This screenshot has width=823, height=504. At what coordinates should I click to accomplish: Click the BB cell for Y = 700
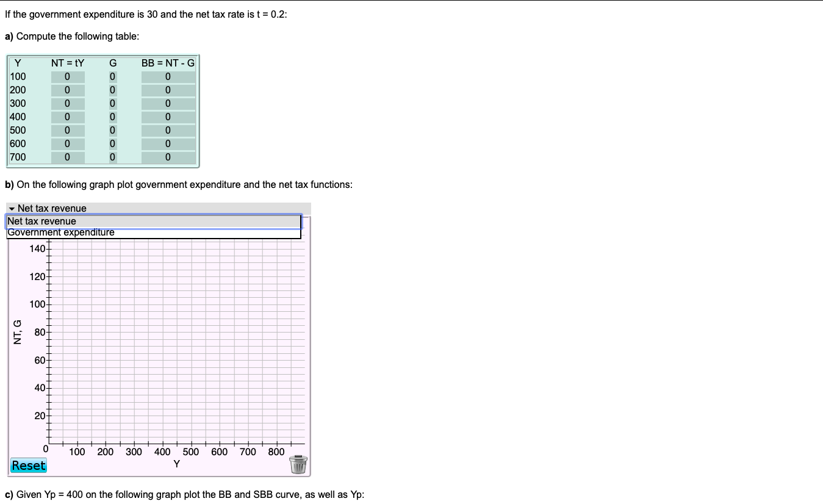click(168, 157)
